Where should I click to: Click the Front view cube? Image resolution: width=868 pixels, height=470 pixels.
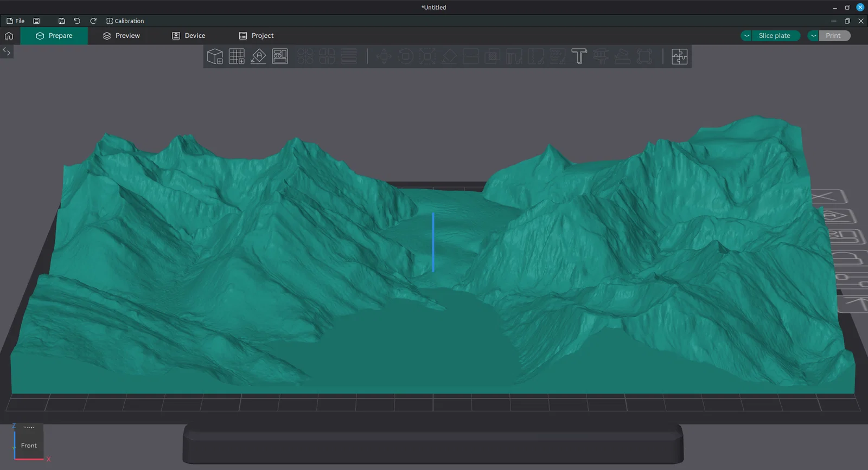29,445
